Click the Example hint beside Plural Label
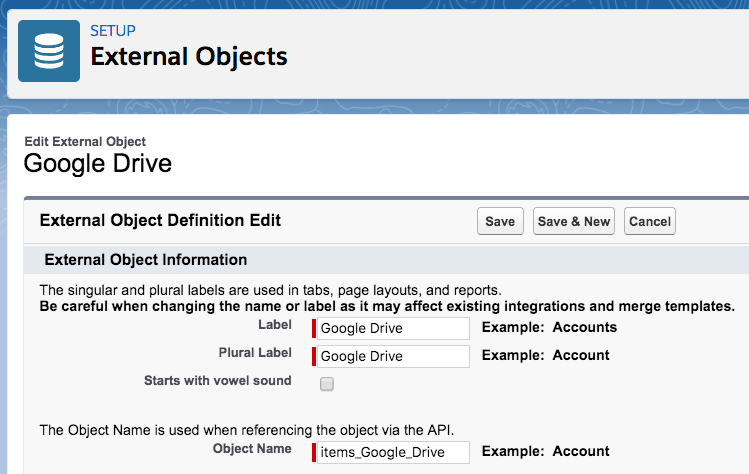This screenshot has height=474, width=749. point(545,355)
